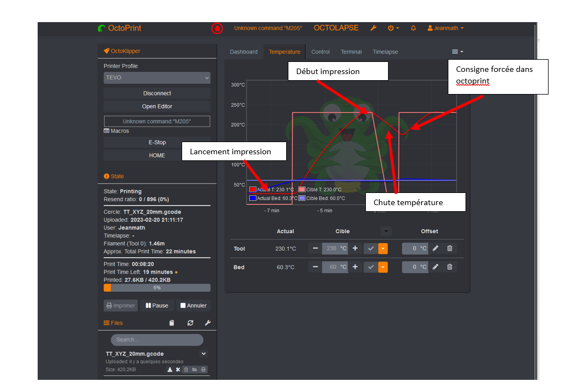Toggle Cible T legend swatch in graph

[302, 190]
